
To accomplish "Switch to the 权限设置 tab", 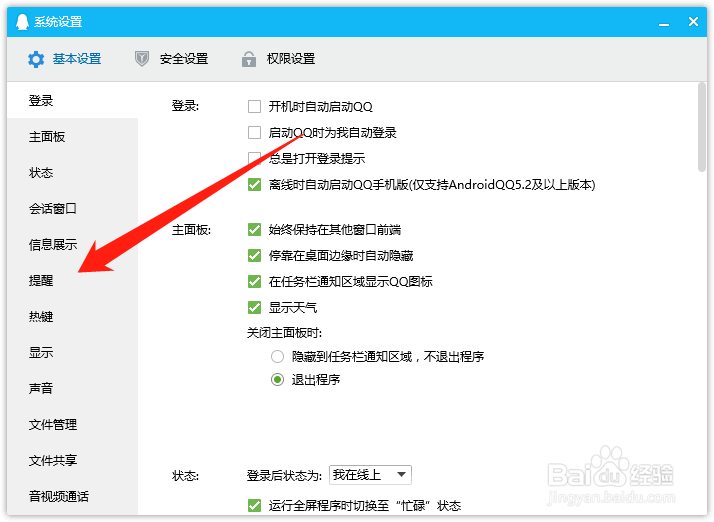I will pyautogui.click(x=279, y=59).
